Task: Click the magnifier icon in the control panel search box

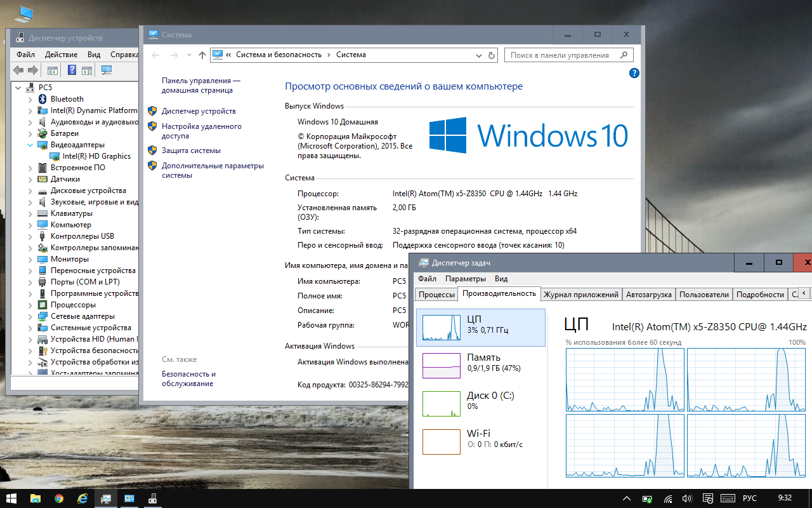Action: 624,55
